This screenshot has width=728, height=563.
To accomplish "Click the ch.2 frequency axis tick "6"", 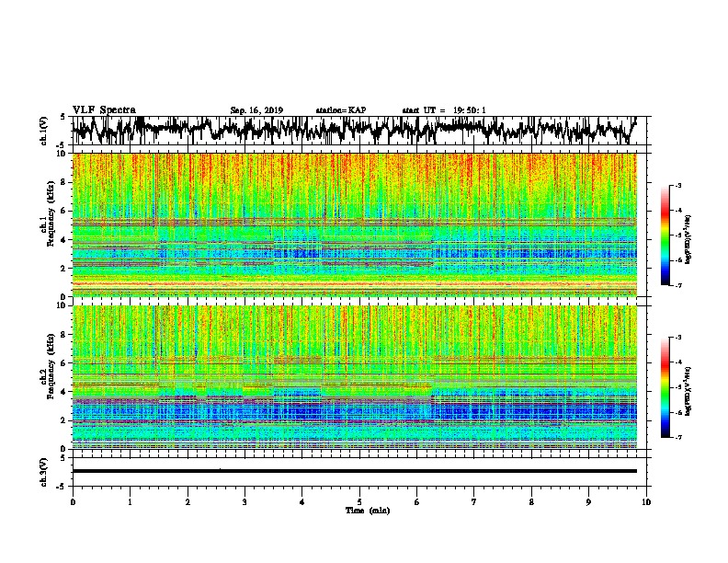I will [x=63, y=362].
